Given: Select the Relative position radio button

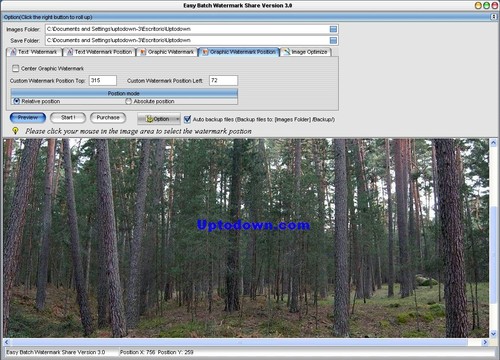Looking at the screenshot, I should point(16,101).
